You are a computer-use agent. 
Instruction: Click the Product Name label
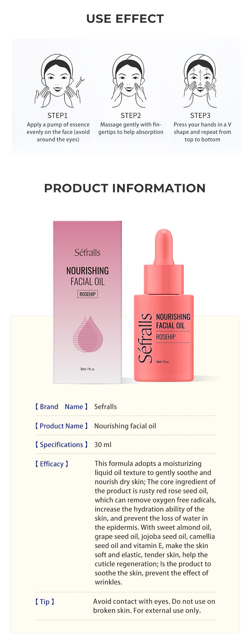(61, 426)
